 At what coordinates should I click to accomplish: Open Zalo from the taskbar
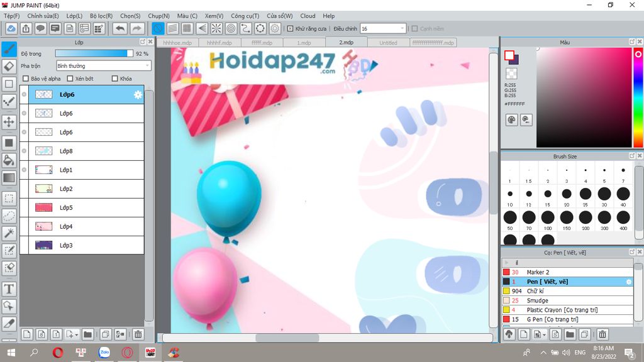[x=104, y=353]
